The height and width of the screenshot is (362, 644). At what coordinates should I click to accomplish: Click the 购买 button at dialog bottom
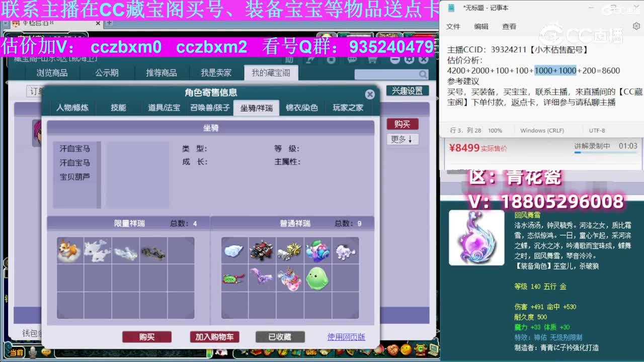(x=147, y=337)
